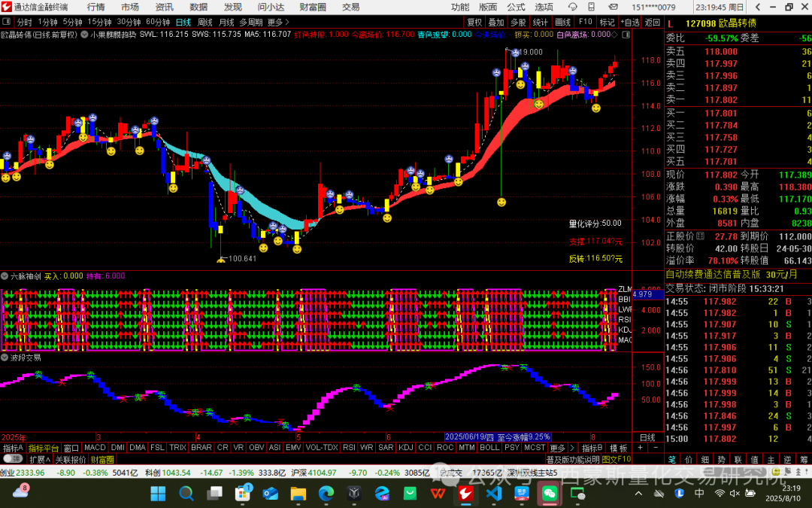Open the weather widget on taskbar
812x508 pixels.
pyautogui.click(x=21, y=491)
